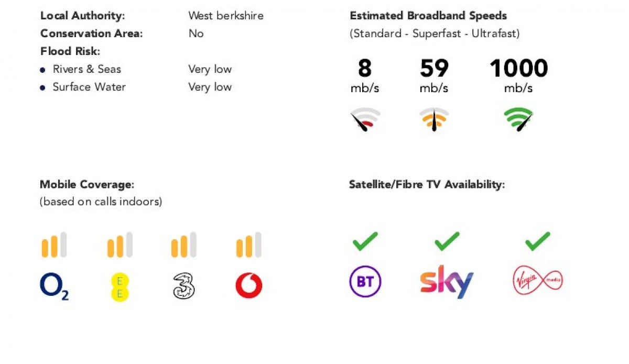The width and height of the screenshot is (629, 364).
Task: Click the red standard broadband speed gauge
Action: point(365,120)
